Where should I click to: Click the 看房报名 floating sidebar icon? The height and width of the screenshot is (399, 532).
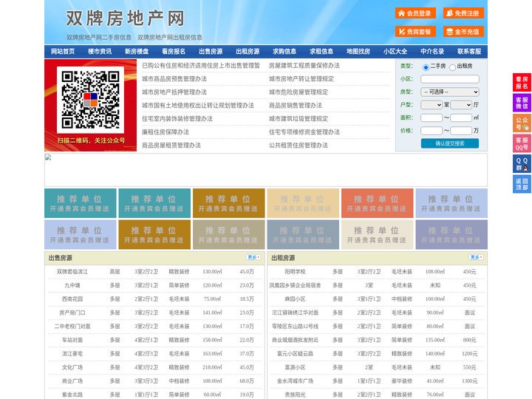pos(522,83)
